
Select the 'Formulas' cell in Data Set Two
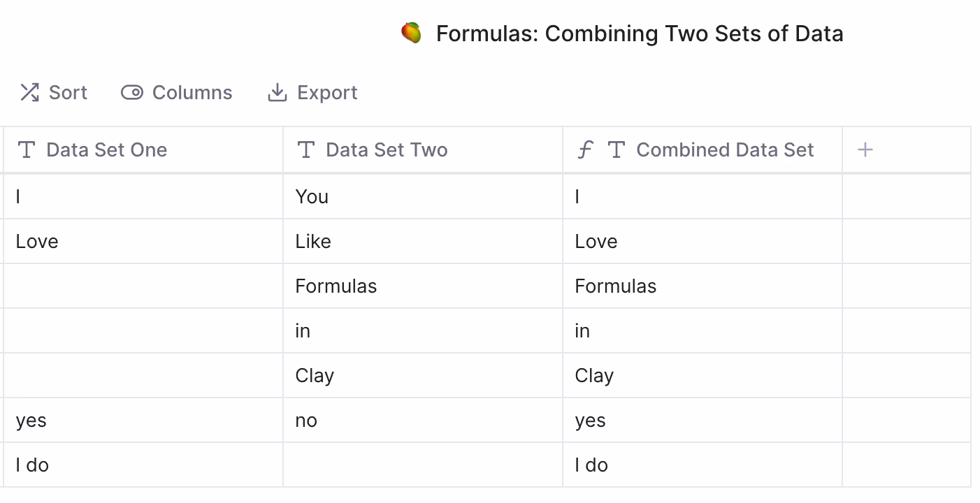point(423,286)
